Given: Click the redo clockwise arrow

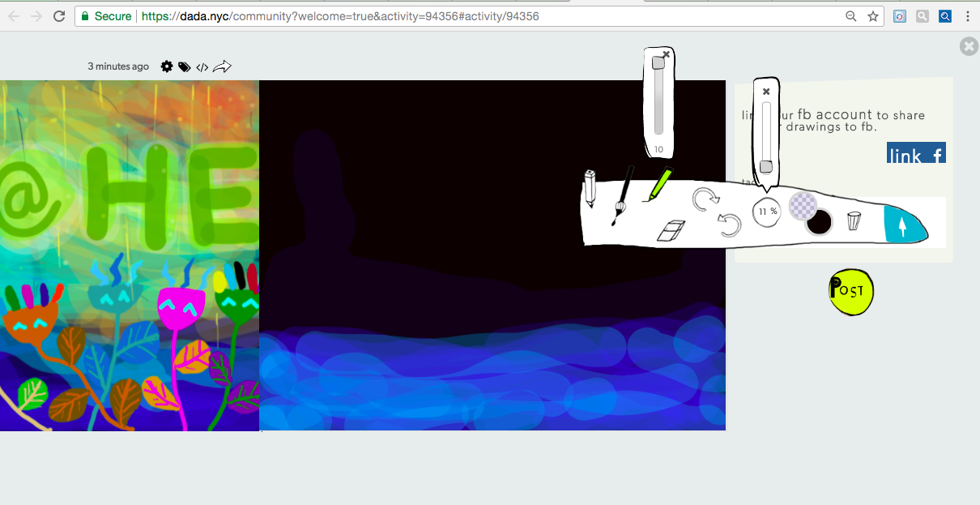Looking at the screenshot, I should [x=705, y=200].
